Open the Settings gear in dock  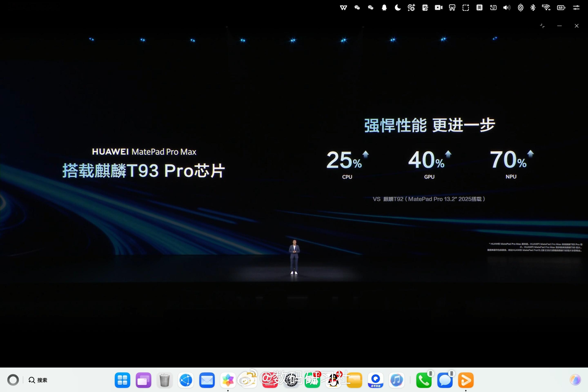click(291, 380)
